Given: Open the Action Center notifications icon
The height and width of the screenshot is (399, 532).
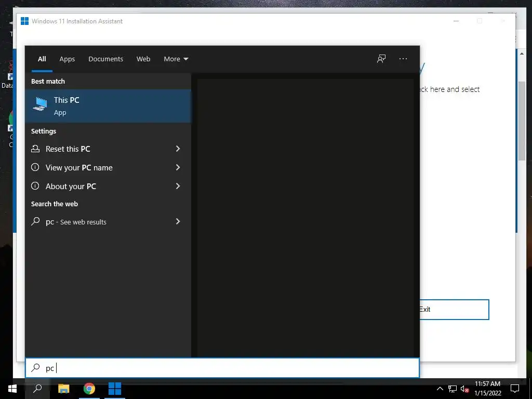Looking at the screenshot, I should (515, 389).
